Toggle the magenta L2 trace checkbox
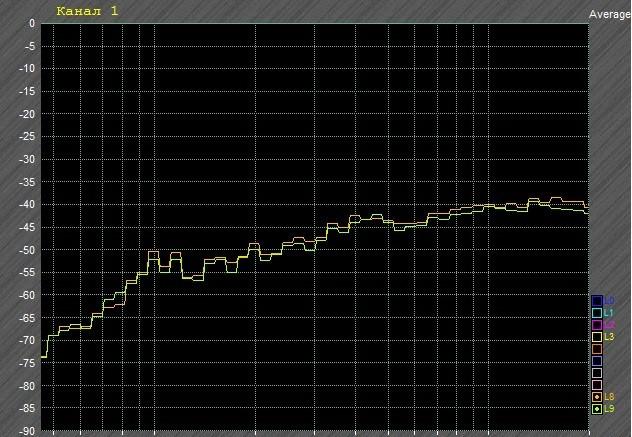The height and width of the screenshot is (437, 632). coord(597,325)
